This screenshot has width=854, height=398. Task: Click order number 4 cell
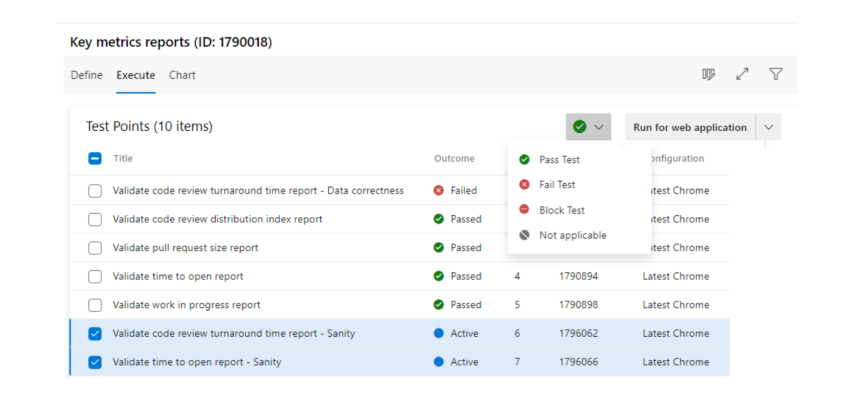[517, 276]
